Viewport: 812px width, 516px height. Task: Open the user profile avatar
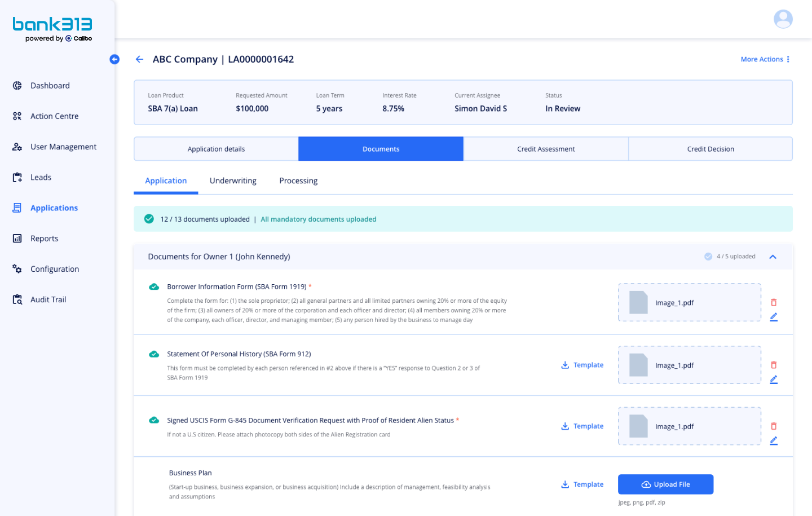783,19
